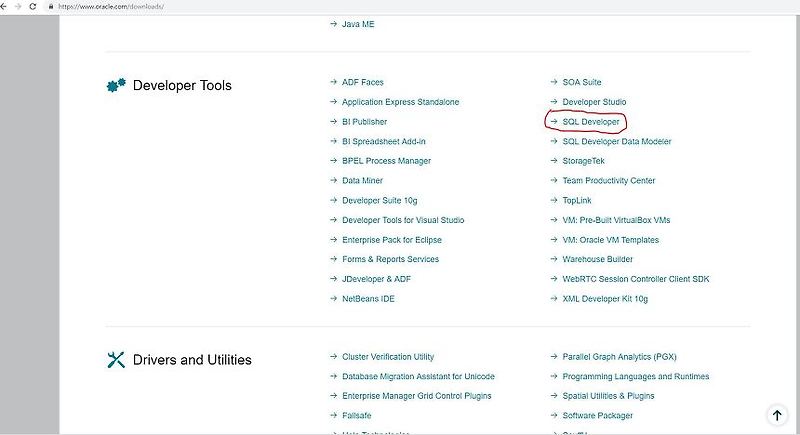
Task: Reload the page with refresh icon
Action: pos(33,7)
